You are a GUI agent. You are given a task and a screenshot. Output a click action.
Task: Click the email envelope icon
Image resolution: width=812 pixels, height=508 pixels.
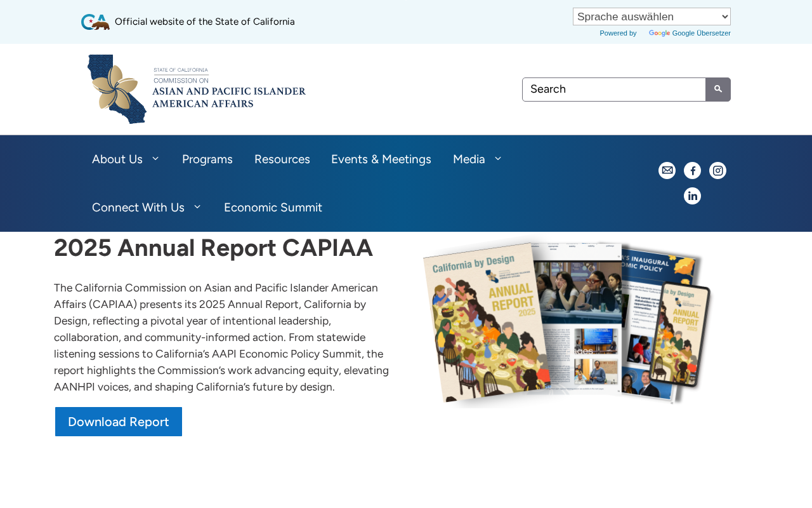[x=667, y=170]
